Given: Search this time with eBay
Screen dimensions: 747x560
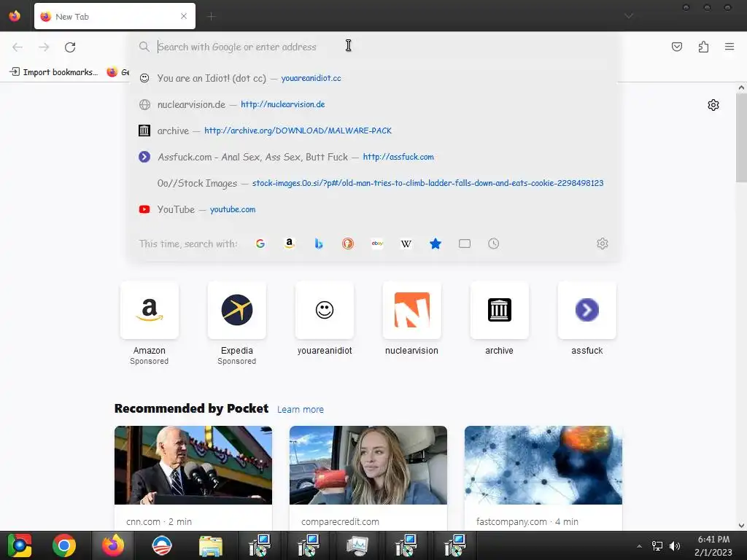Looking at the screenshot, I should pos(377,244).
